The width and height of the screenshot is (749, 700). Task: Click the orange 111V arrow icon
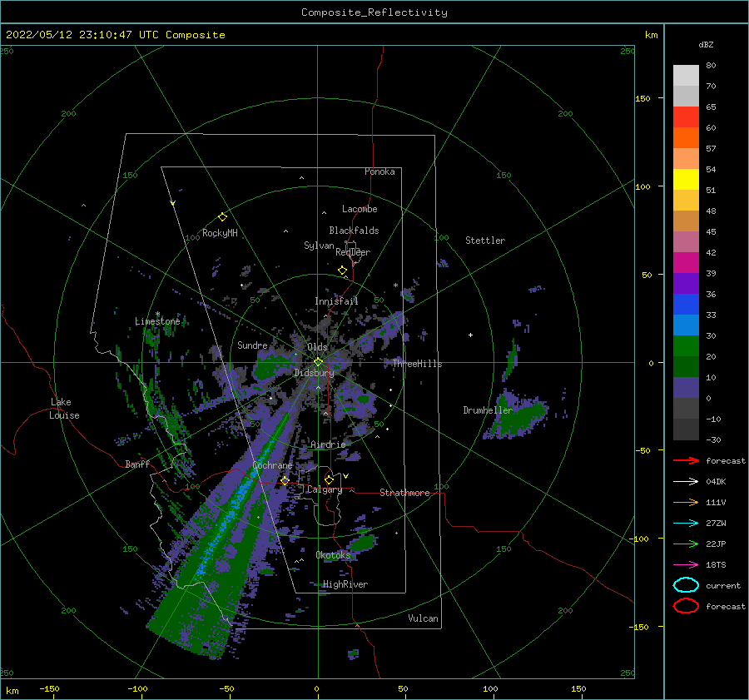point(686,502)
